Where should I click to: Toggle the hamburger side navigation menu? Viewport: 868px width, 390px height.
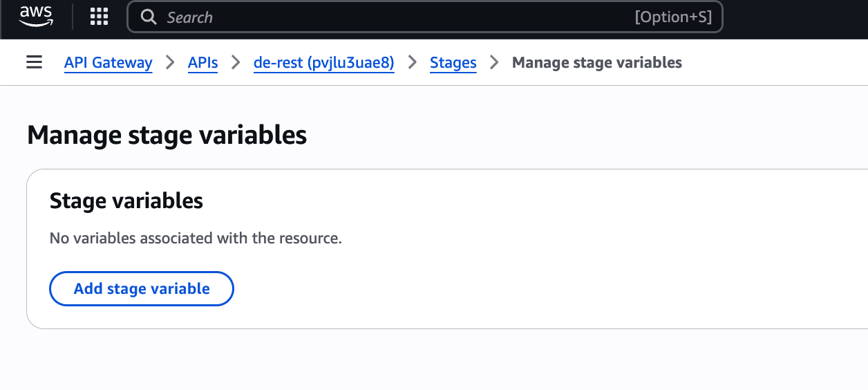(x=34, y=62)
